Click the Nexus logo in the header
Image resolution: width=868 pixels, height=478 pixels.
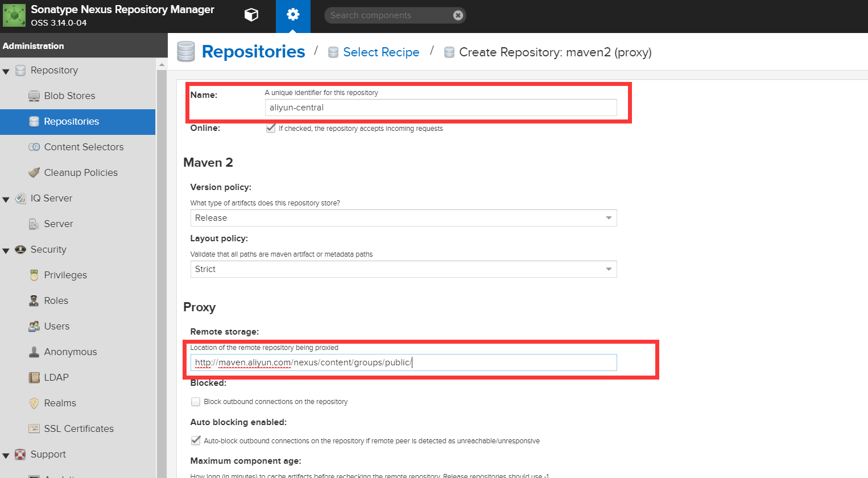pos(14,15)
